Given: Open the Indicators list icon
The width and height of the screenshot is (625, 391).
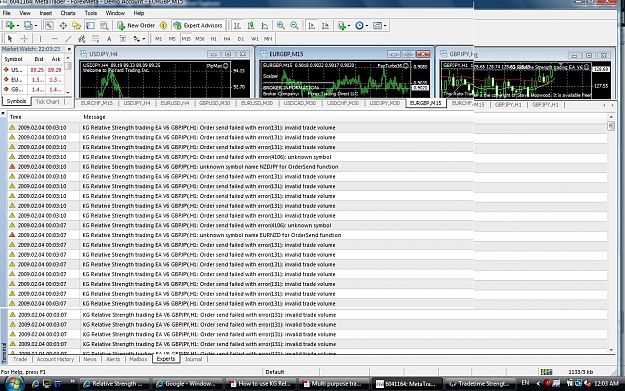Looking at the screenshot, I should point(341,26).
